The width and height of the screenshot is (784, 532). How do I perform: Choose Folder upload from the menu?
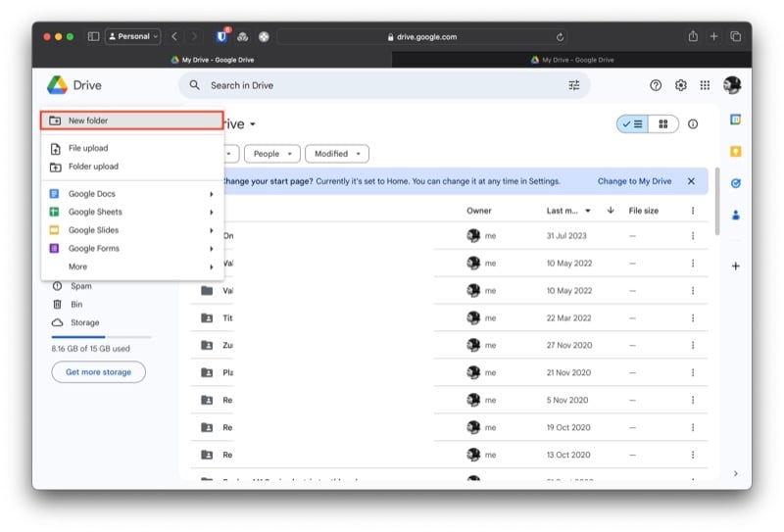[132, 167]
